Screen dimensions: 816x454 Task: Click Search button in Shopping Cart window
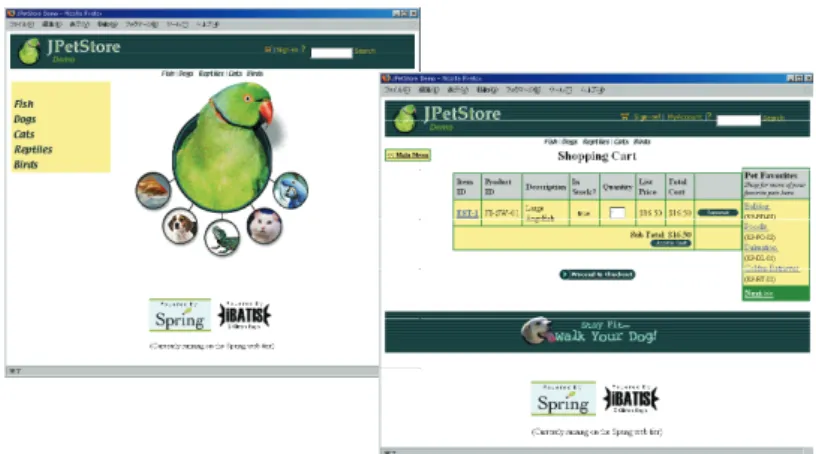[774, 118]
